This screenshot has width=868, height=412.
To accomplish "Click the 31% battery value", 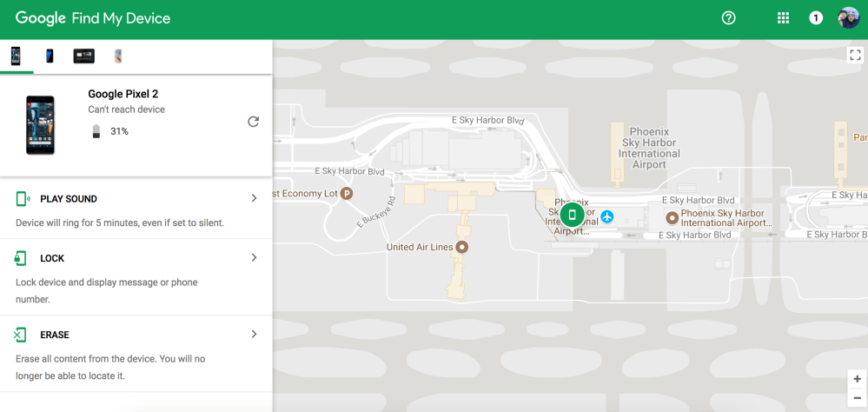I will click(x=119, y=131).
